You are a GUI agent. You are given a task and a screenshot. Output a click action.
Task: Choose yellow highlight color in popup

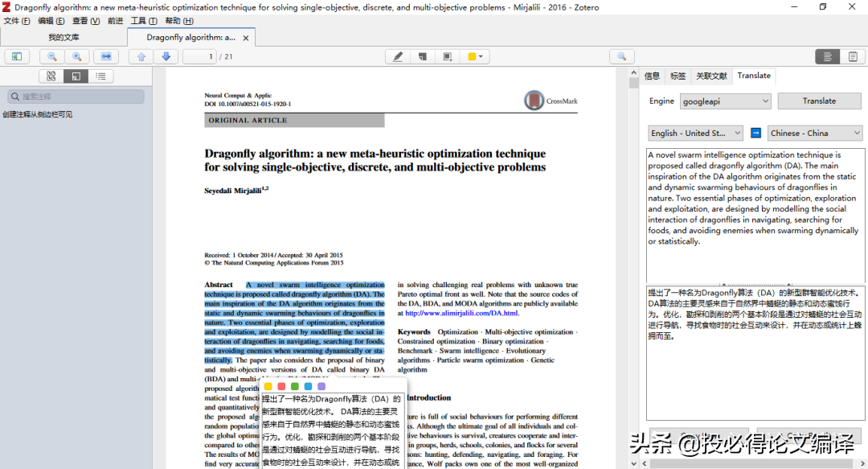pyautogui.click(x=268, y=386)
